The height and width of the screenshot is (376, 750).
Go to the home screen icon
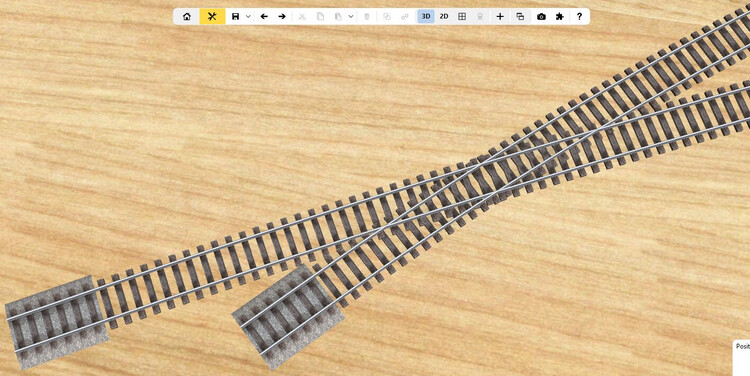(187, 16)
